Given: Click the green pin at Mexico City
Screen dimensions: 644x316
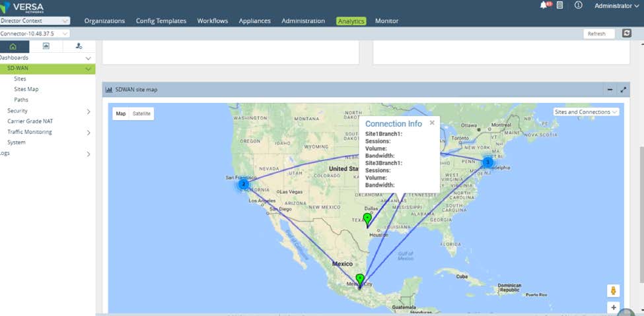Looking at the screenshot, I should click(x=360, y=281).
